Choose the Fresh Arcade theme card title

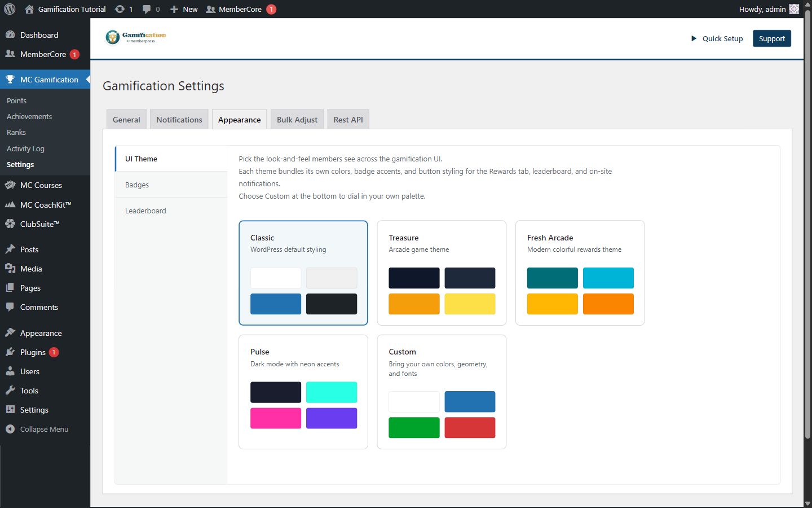click(x=550, y=238)
